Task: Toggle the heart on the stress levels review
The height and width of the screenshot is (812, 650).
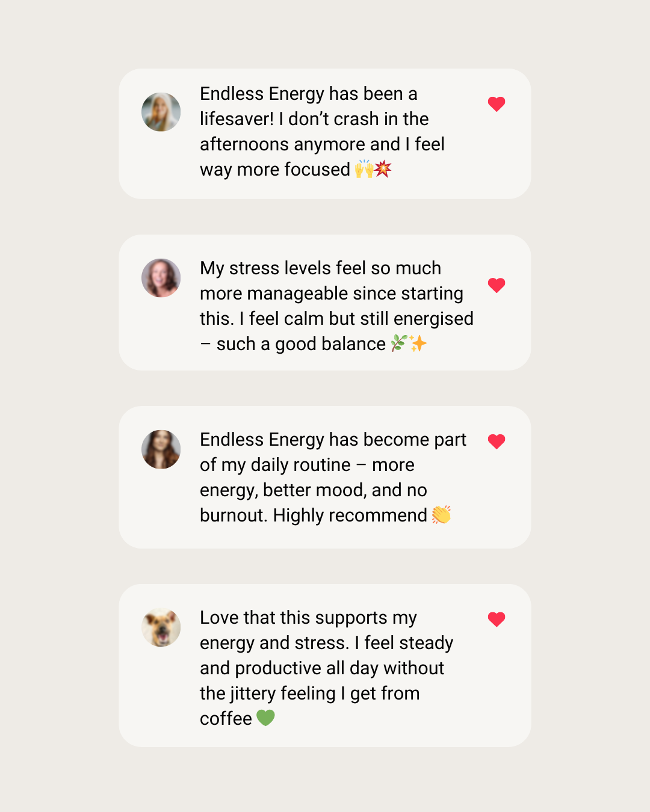Action: (x=497, y=285)
